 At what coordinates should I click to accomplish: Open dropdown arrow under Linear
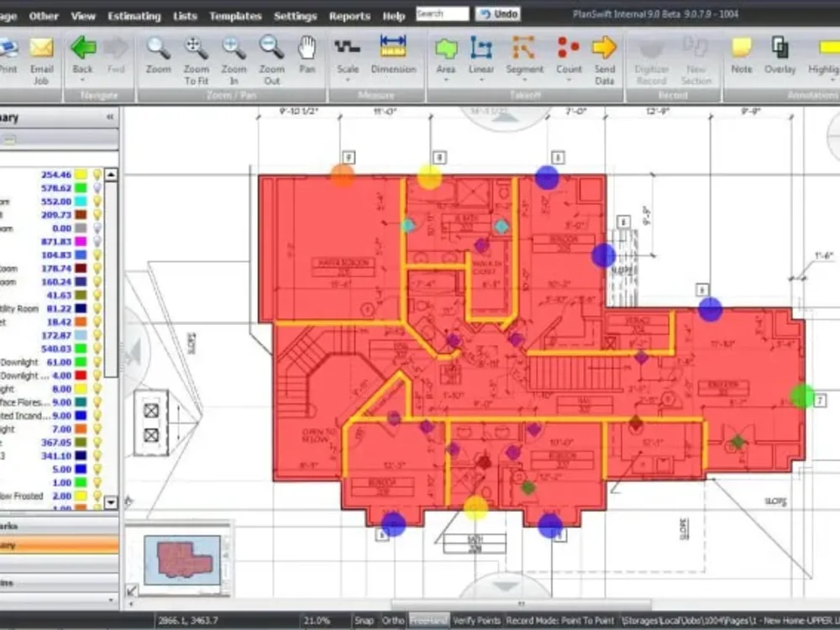pos(481,81)
